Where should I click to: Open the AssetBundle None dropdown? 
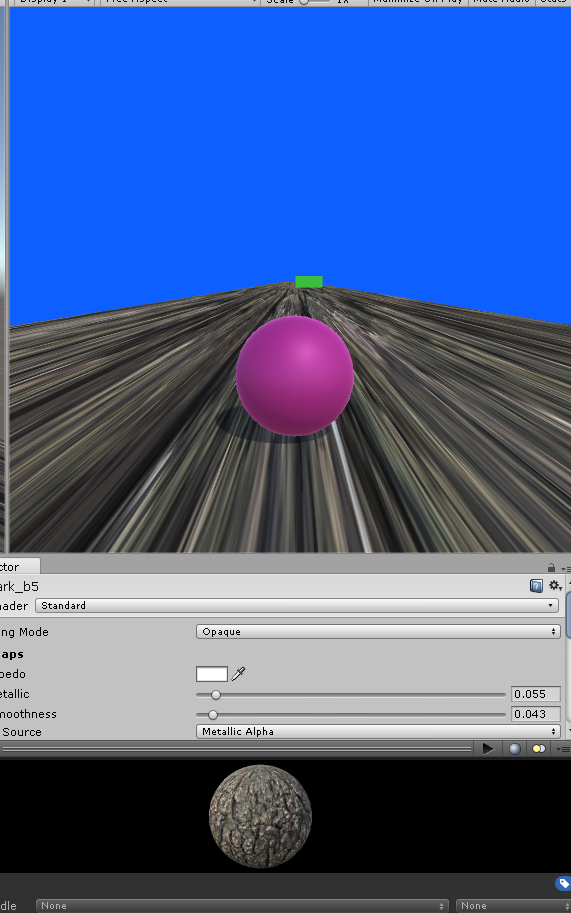click(x=242, y=905)
